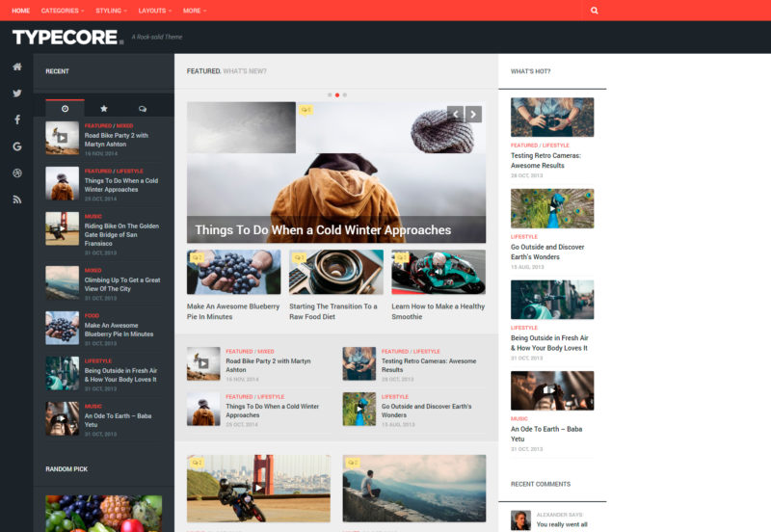
Task: Go to the previous slide with the left arrow
Action: point(455,114)
